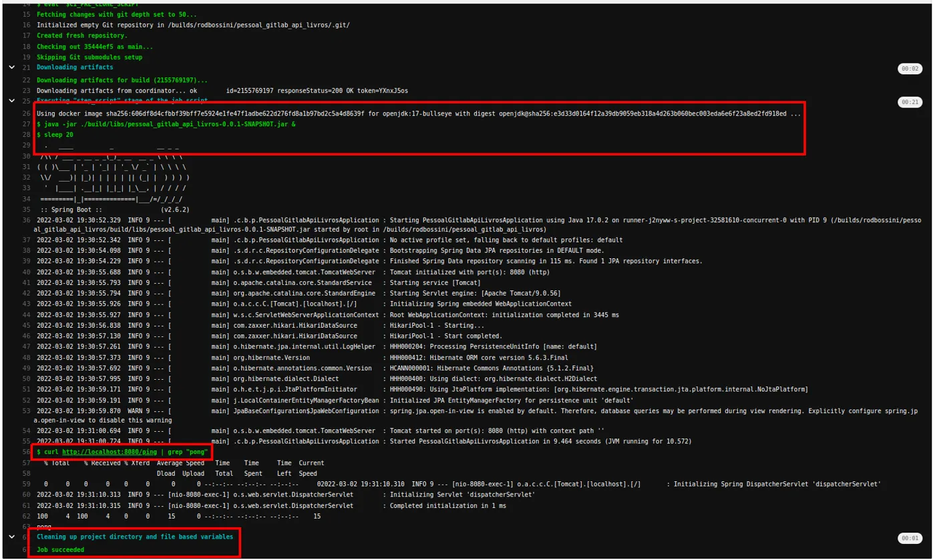Click 'No active profile set' log message

click(x=506, y=240)
